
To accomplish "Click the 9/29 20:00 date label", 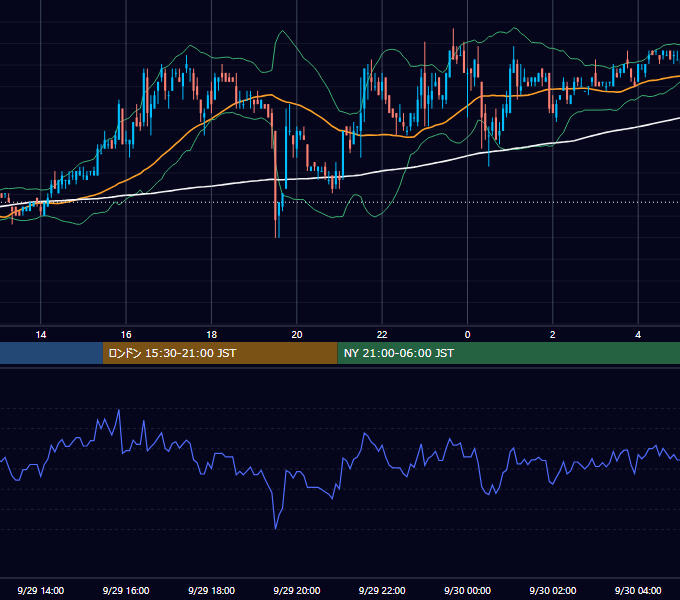I will pyautogui.click(x=297, y=590).
